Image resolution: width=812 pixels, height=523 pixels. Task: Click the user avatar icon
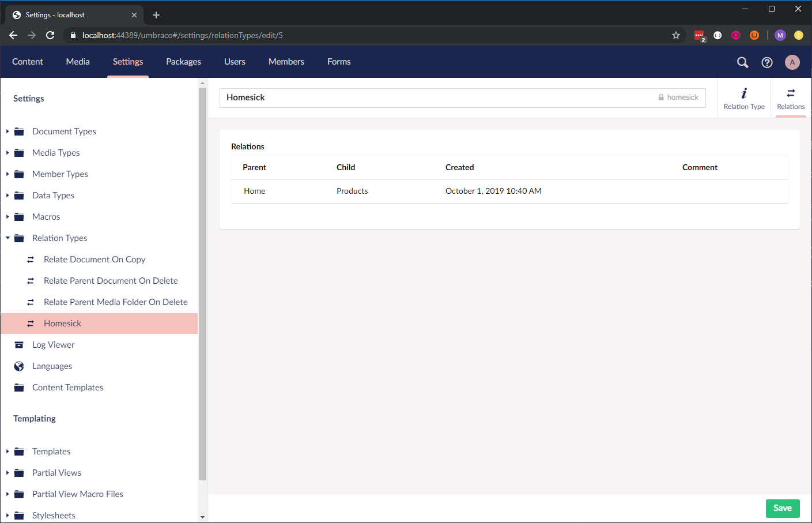coord(792,62)
